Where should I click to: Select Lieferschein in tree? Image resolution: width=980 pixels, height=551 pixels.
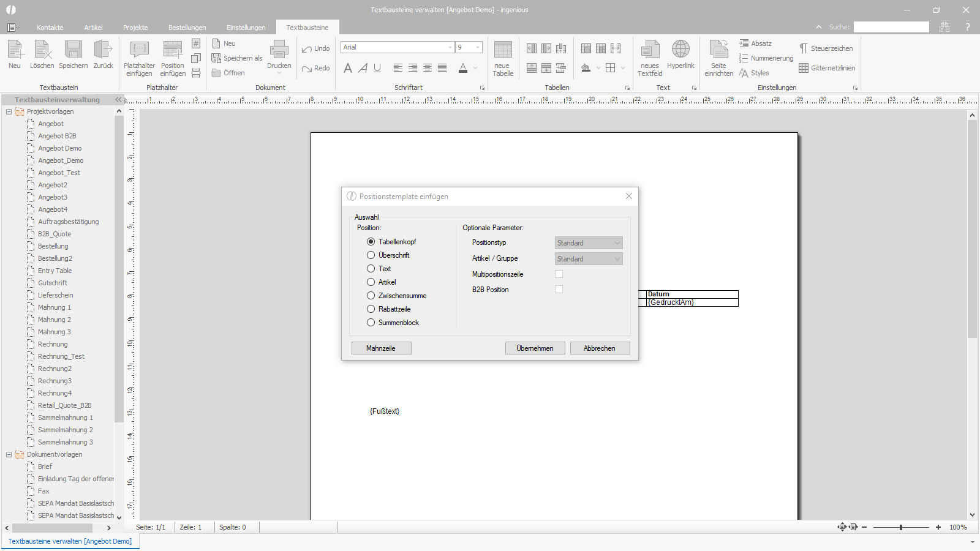55,295
